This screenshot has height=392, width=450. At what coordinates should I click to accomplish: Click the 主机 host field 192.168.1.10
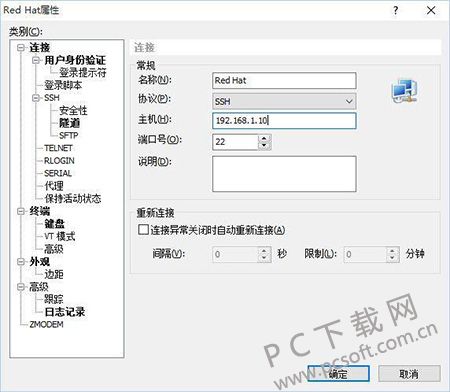(x=284, y=121)
